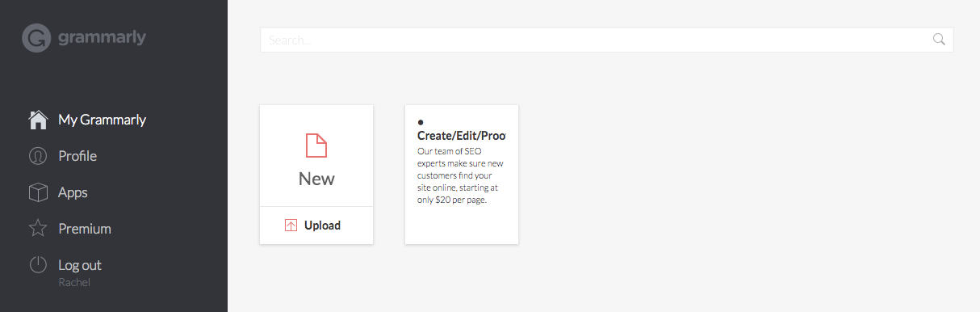Click the grammarly wordmark in the sidebar
This screenshot has width=980, height=312.
pyautogui.click(x=102, y=38)
